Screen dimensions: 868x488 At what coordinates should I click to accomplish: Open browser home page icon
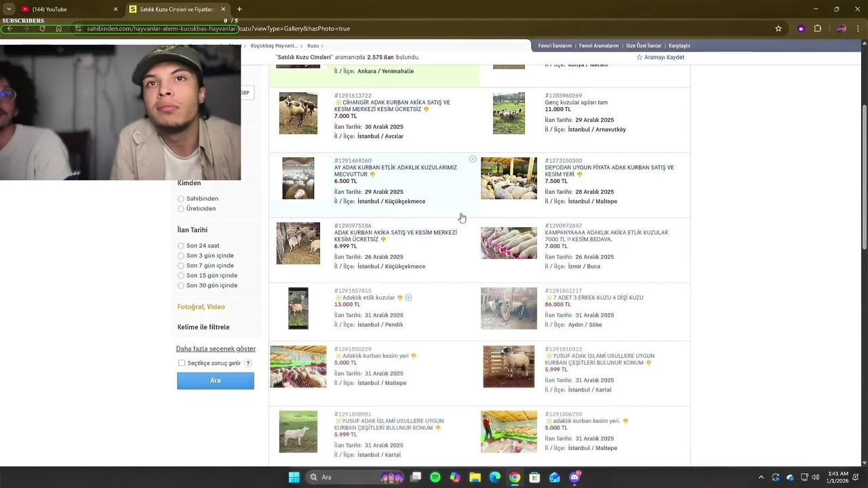click(x=59, y=28)
